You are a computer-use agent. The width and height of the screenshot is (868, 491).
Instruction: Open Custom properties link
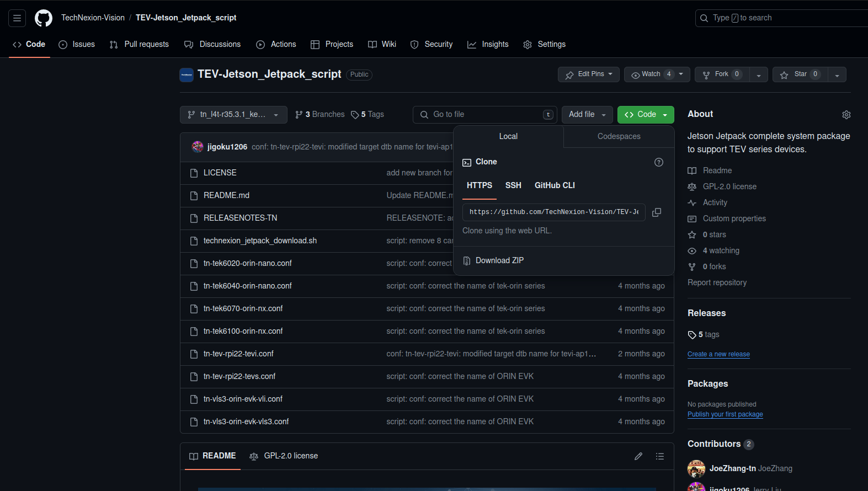(727, 219)
